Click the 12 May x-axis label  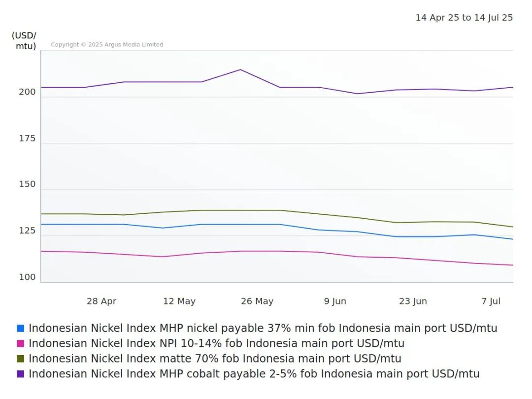(x=179, y=301)
